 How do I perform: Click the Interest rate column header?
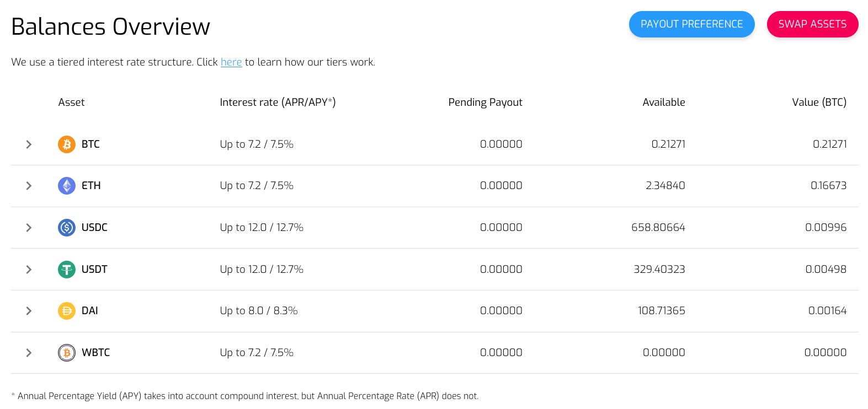pyautogui.click(x=278, y=103)
